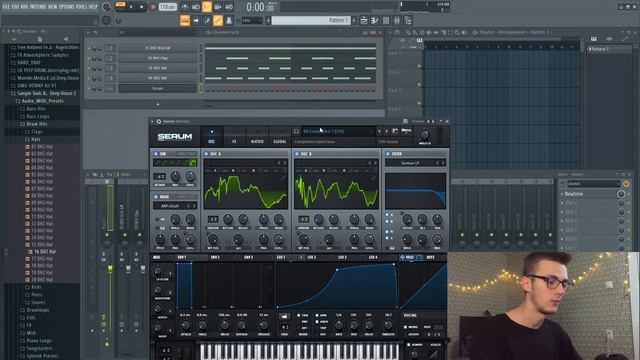Select the 08 DH2 Claps channel button

click(158, 58)
